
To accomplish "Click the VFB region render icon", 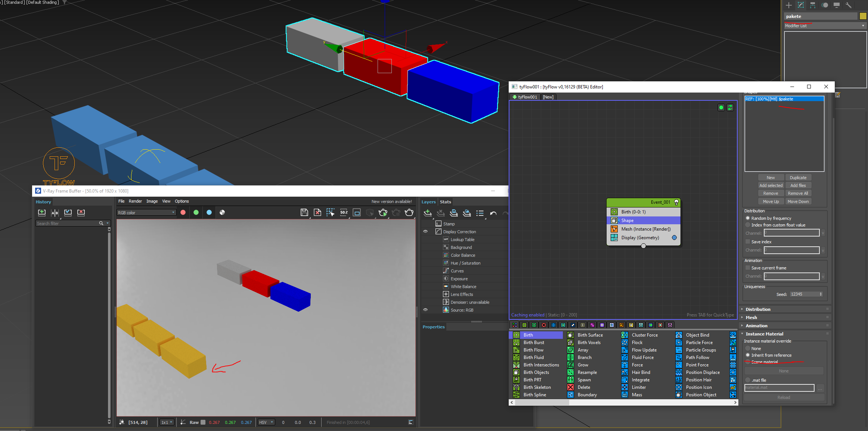I will (x=330, y=213).
